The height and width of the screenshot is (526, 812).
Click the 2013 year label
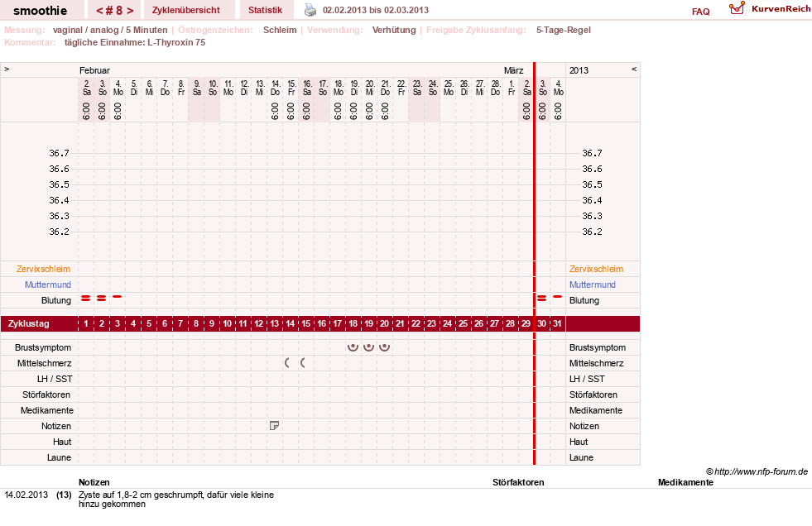(x=579, y=70)
